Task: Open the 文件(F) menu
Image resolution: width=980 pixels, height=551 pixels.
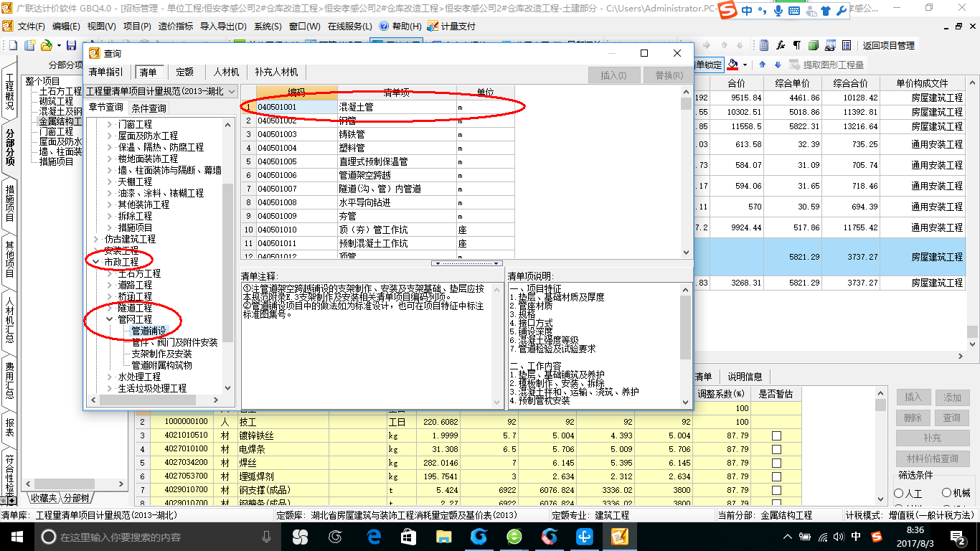Action: [x=31, y=26]
